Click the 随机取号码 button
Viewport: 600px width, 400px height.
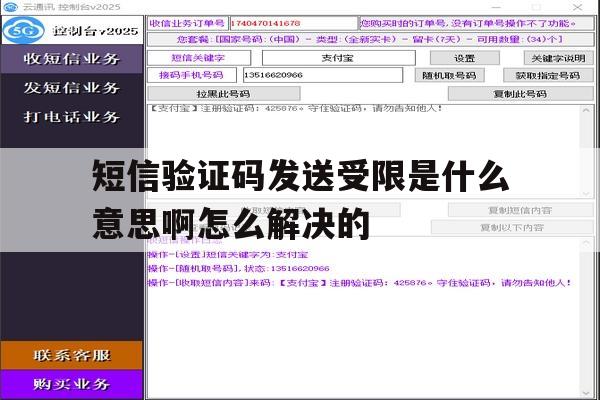[450, 75]
